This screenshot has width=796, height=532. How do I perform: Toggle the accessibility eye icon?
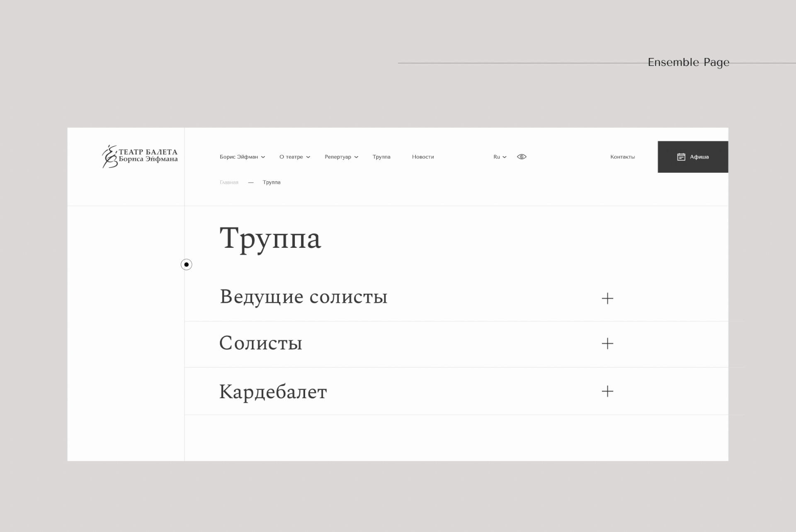coord(522,157)
